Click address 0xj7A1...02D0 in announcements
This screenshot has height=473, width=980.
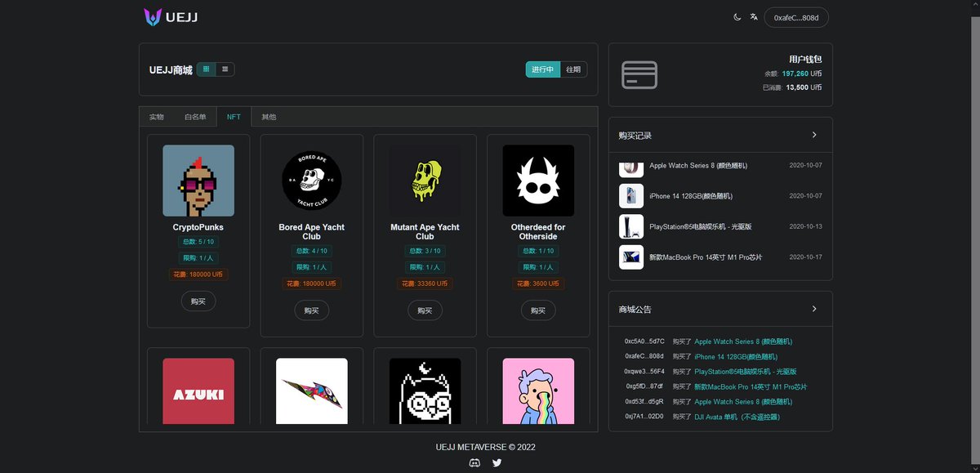pos(644,417)
